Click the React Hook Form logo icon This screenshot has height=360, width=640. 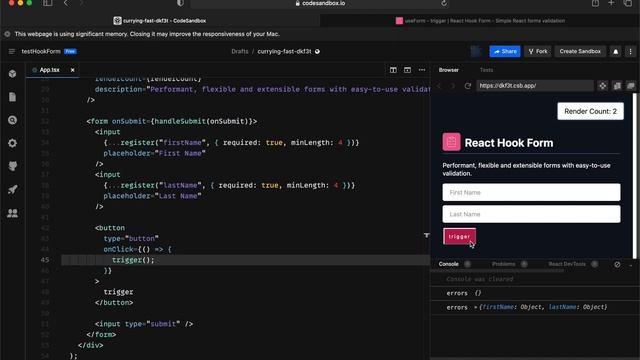(x=451, y=142)
